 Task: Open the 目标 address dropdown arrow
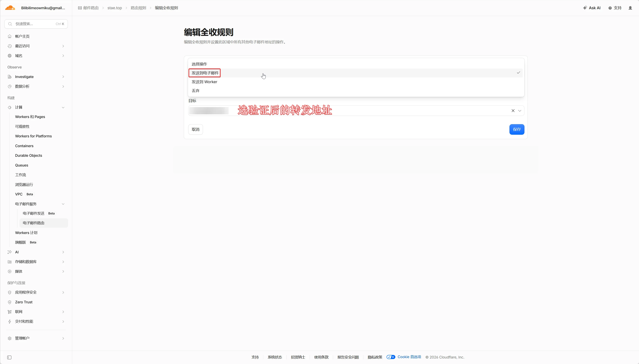pyautogui.click(x=520, y=111)
